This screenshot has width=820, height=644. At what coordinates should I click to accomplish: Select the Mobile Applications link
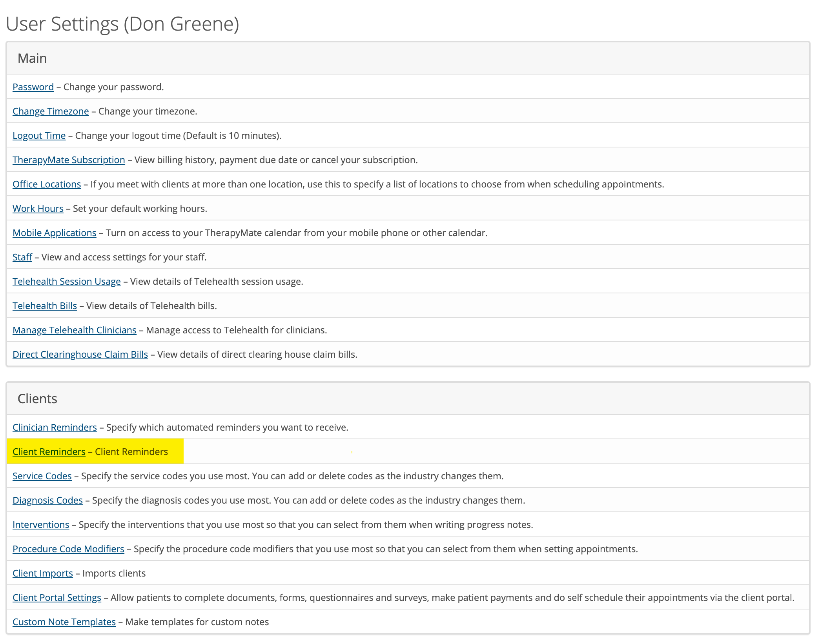point(54,233)
